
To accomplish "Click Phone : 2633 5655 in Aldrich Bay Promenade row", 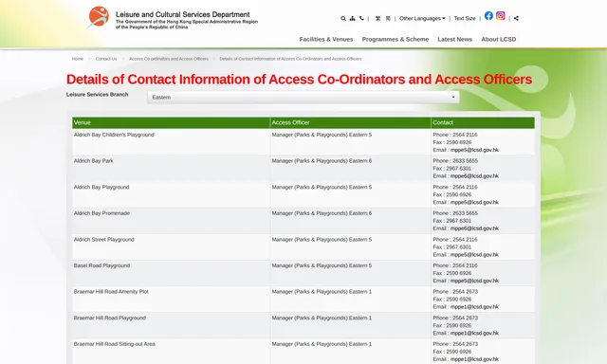I will pos(455,213).
